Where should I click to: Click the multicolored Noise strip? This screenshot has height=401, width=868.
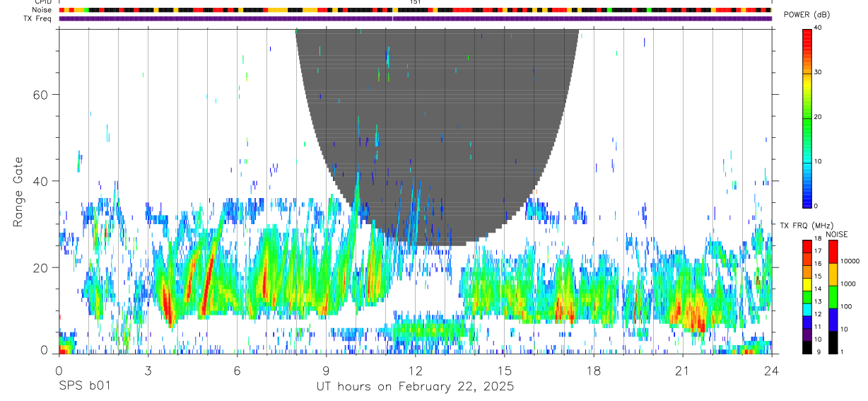415,10
